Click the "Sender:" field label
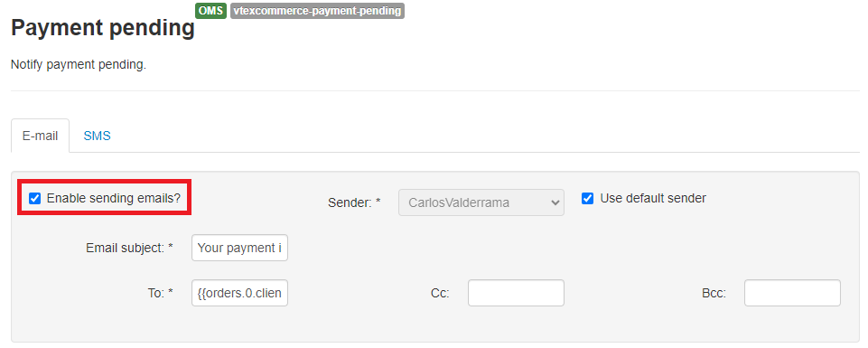The height and width of the screenshot is (348, 868). point(354,202)
